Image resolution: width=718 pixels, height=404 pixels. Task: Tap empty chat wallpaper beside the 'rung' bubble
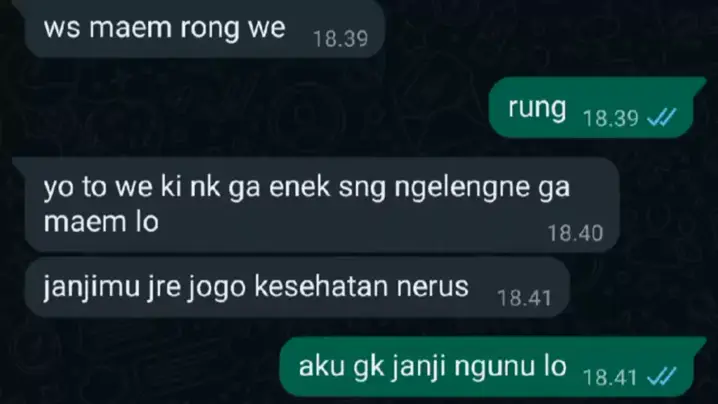(x=275, y=108)
